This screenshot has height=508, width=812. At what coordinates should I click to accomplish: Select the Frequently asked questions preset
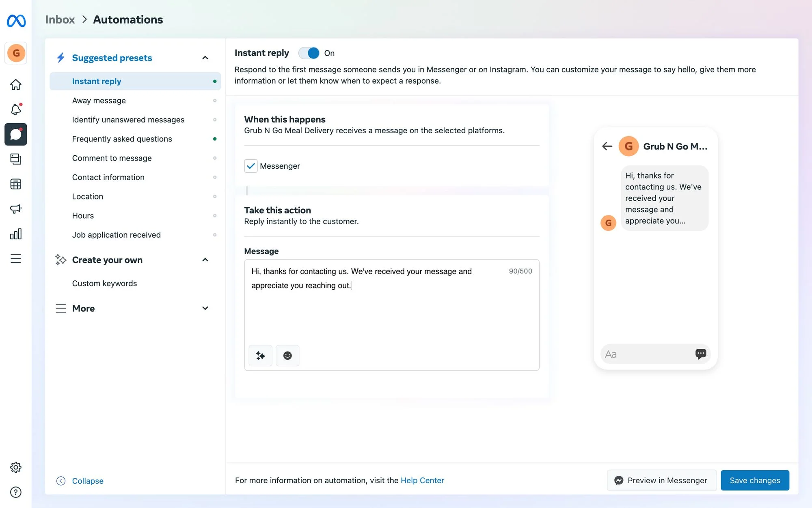point(122,139)
